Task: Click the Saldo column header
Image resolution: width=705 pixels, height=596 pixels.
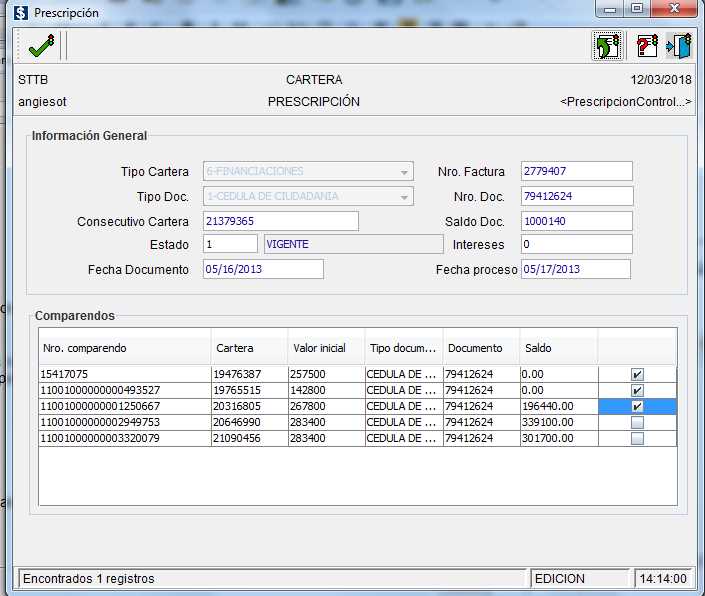Action: (558, 348)
